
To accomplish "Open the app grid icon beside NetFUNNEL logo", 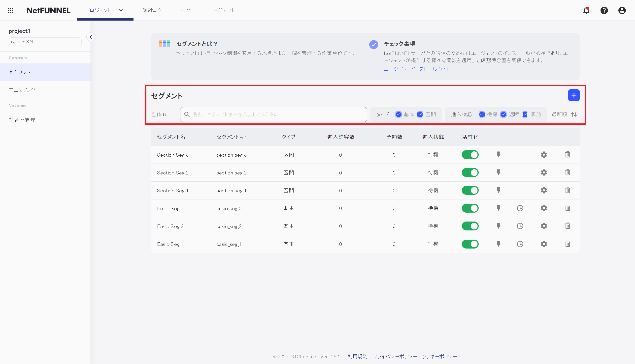I will pos(10,10).
